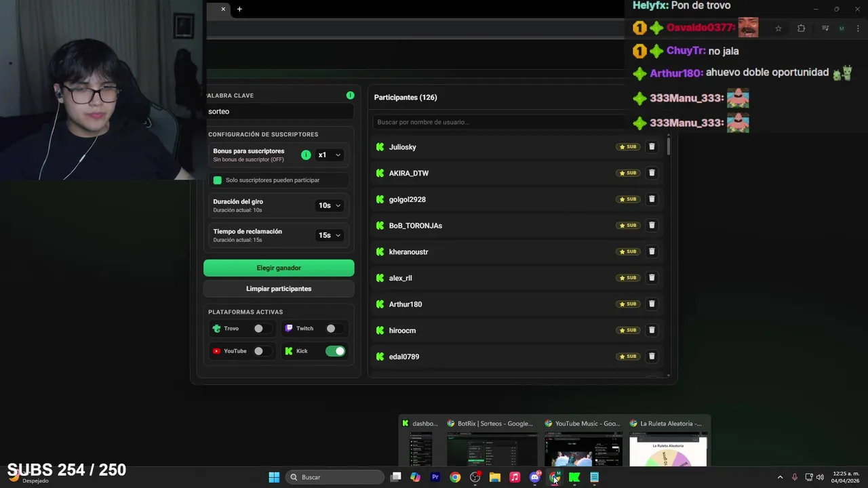
Task: Click the Participantes (126) heading
Action: [406, 98]
